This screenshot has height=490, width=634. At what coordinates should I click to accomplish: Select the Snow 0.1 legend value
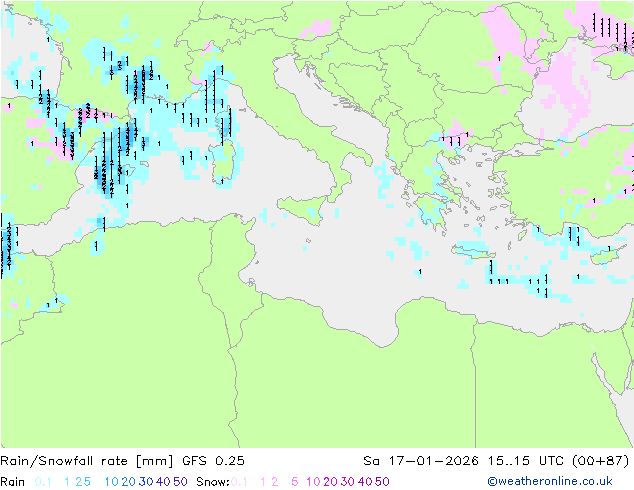(239, 482)
